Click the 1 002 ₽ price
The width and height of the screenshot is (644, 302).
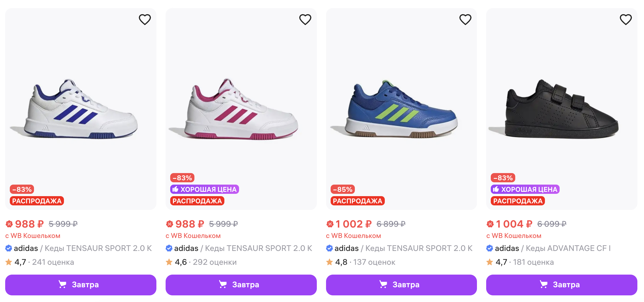(x=353, y=224)
